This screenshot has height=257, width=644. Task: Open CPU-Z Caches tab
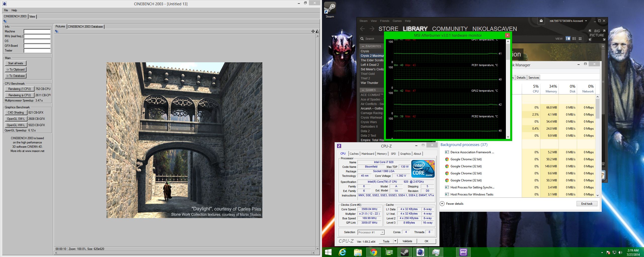coord(354,154)
